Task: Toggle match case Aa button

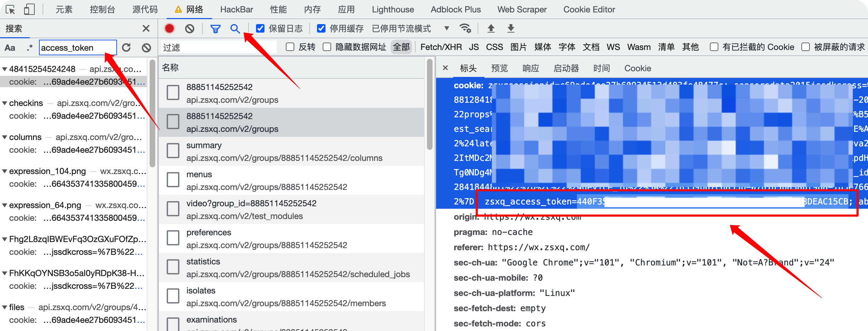Action: pos(10,47)
